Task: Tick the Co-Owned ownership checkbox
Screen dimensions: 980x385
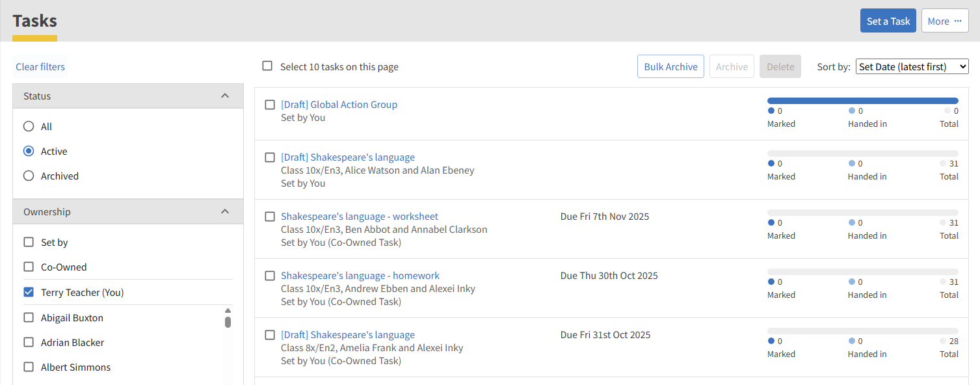Action: [29, 267]
